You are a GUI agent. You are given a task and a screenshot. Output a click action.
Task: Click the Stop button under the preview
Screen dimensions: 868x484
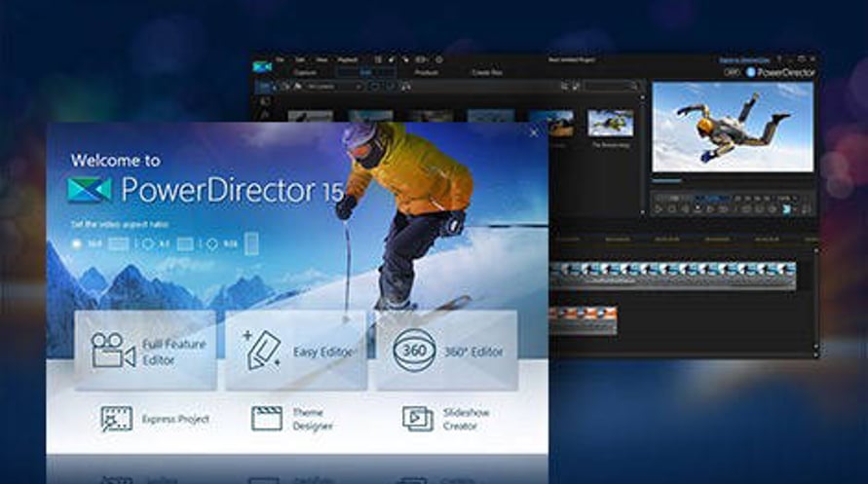(672, 209)
